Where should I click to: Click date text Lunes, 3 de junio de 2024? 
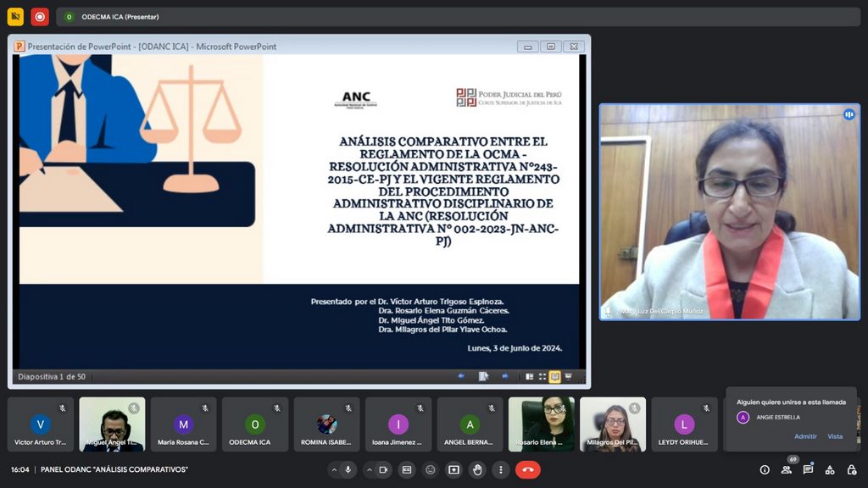(515, 348)
